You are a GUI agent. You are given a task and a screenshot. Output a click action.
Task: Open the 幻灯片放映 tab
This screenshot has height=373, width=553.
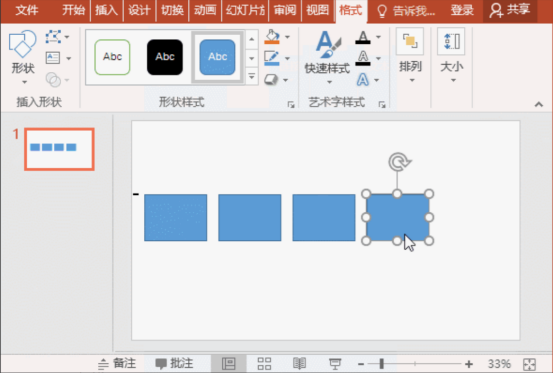[x=245, y=10]
